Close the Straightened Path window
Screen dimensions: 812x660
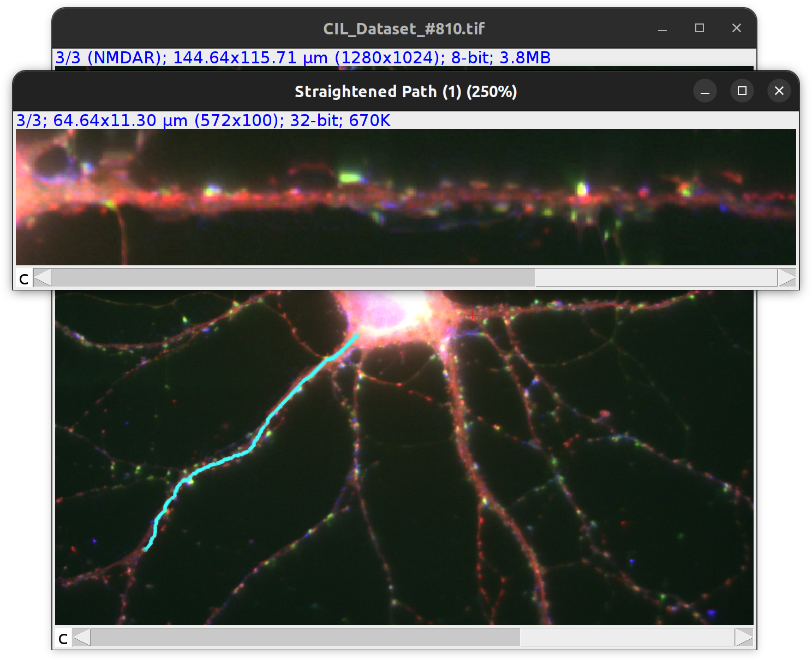click(x=779, y=91)
